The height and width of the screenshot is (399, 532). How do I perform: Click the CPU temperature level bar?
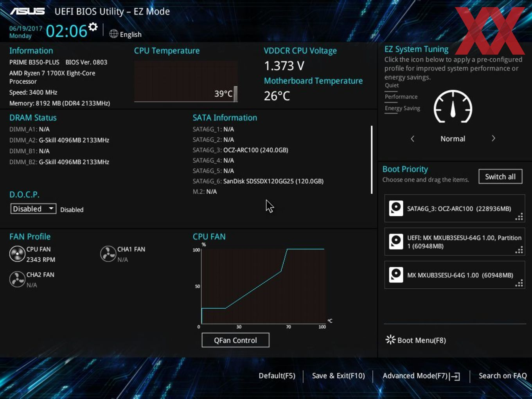[x=235, y=94]
